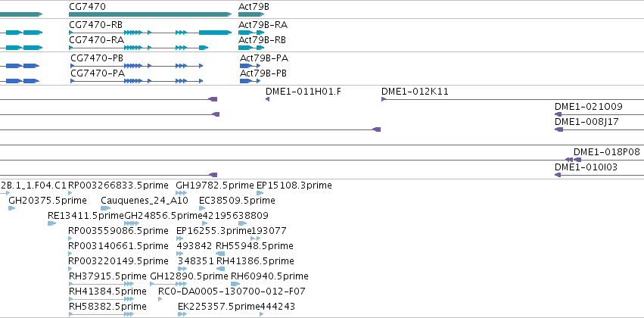
Task: Select the Act79B gene bar
Action: [x=251, y=14]
